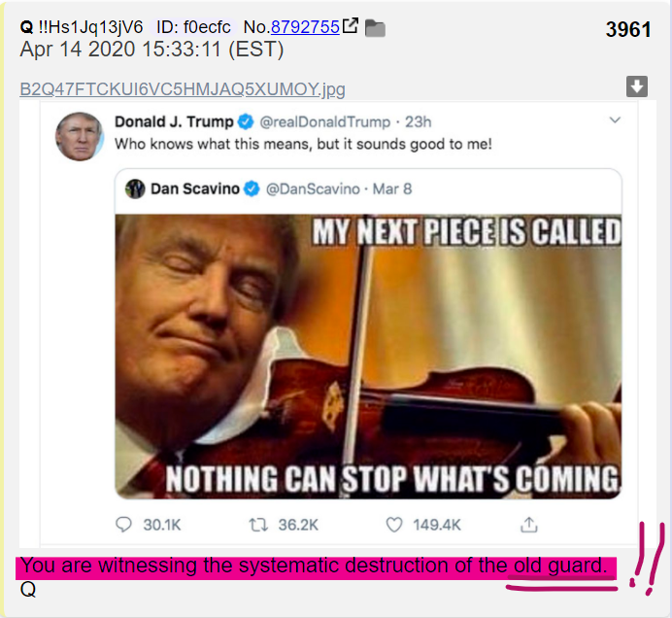Click Donald J. Trump display name

[174, 121]
